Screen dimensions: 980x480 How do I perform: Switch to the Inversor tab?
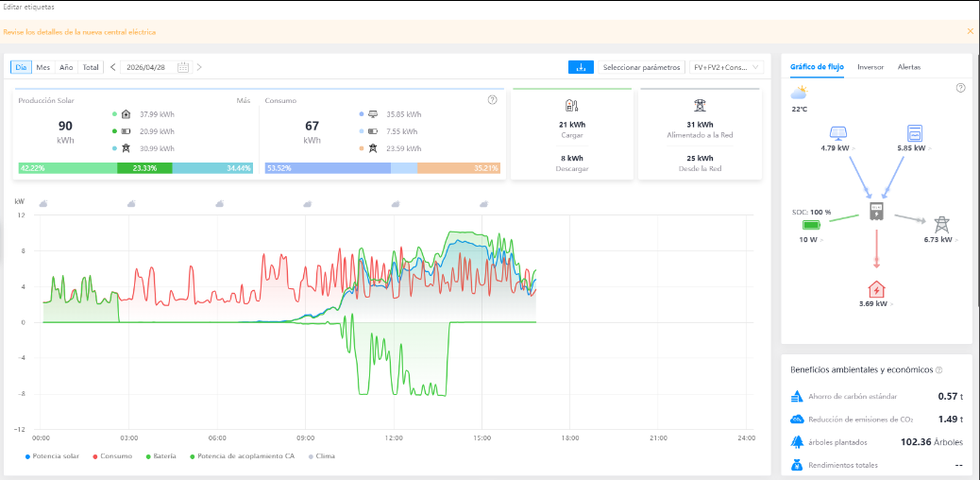pos(870,67)
